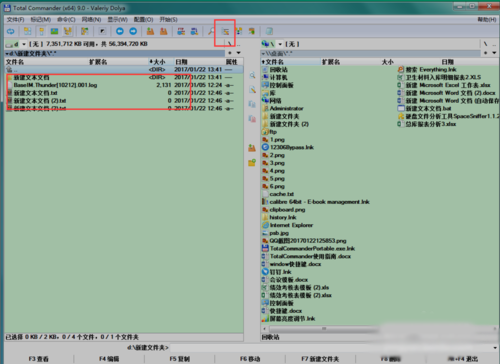This screenshot has height=364, width=500.
Task: Click the F5 复制 button
Action: tap(179, 359)
